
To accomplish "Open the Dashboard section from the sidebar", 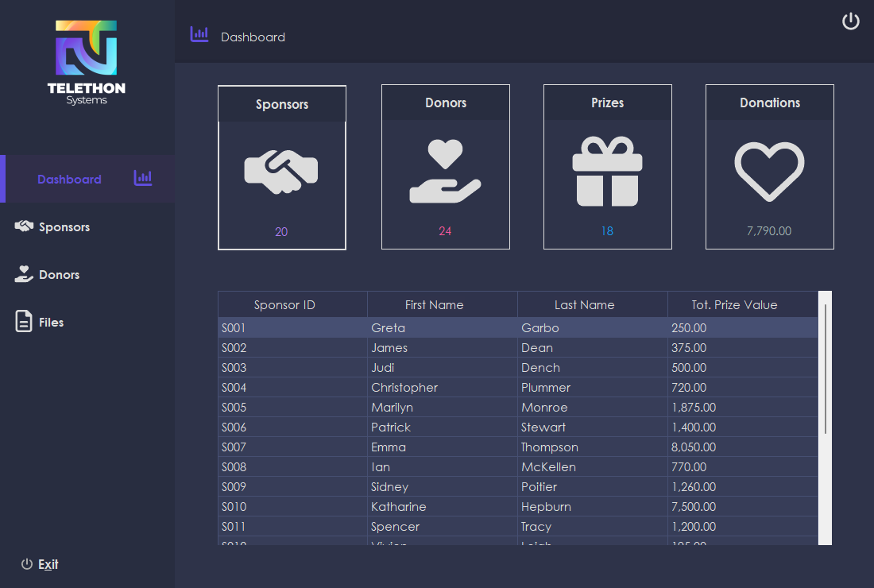I will (69, 180).
